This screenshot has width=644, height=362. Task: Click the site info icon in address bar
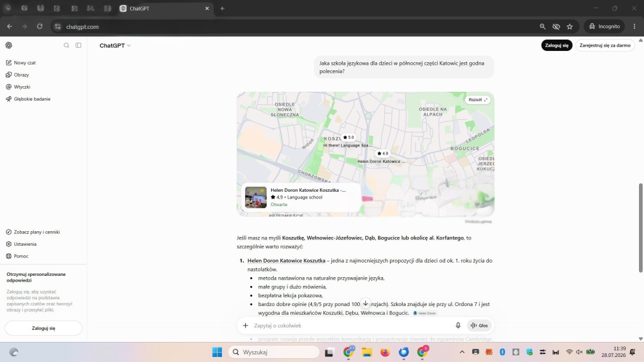point(57,26)
